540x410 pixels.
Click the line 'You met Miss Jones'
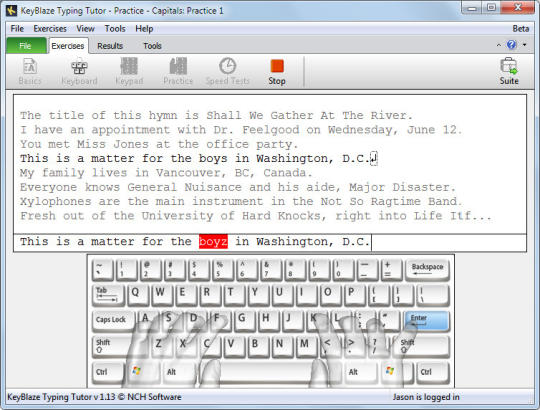(159, 144)
